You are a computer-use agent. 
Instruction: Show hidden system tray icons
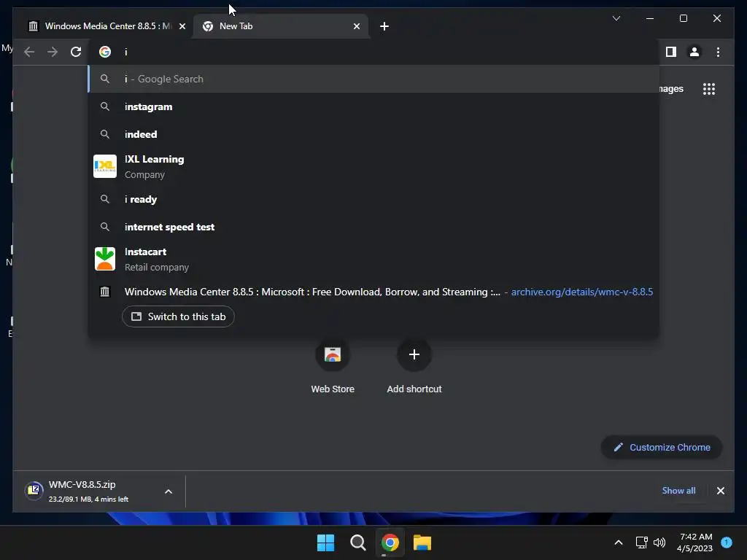pyautogui.click(x=619, y=542)
